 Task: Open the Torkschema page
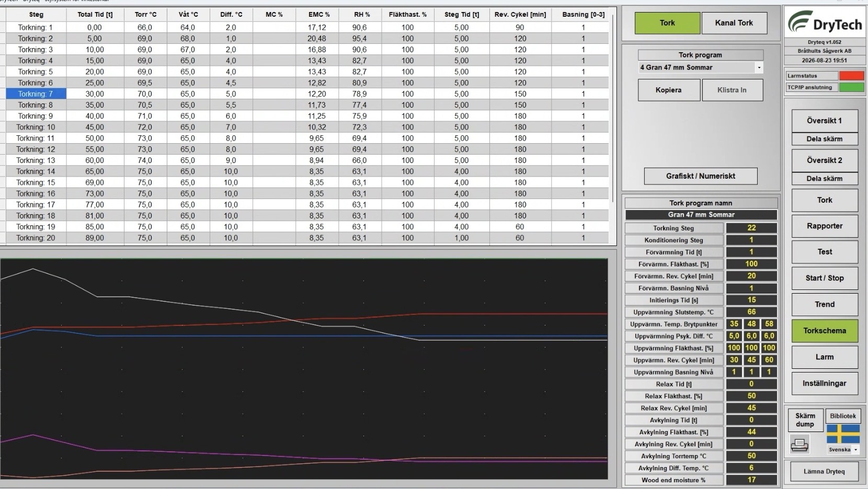click(x=825, y=331)
